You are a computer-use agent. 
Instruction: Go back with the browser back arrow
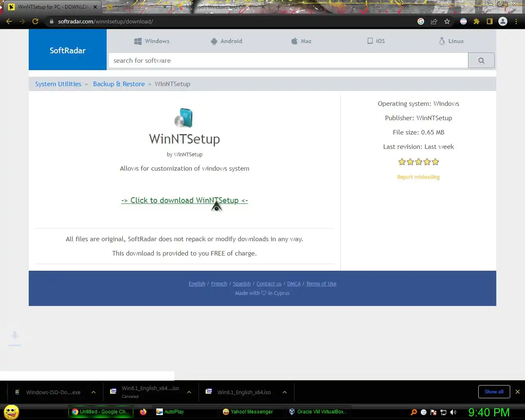click(x=9, y=21)
